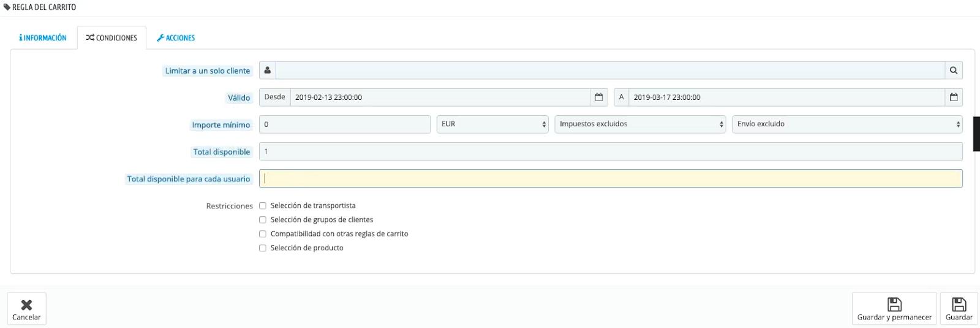Click the tag icon next to Regla del carrito
This screenshot has width=980, height=328.
tap(7, 7)
